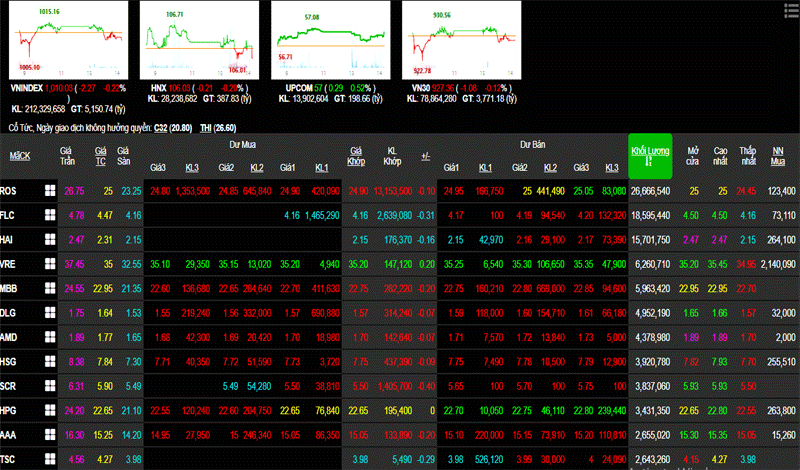Sort by the NN Mua column header
The image size is (800, 470).
[x=778, y=156]
